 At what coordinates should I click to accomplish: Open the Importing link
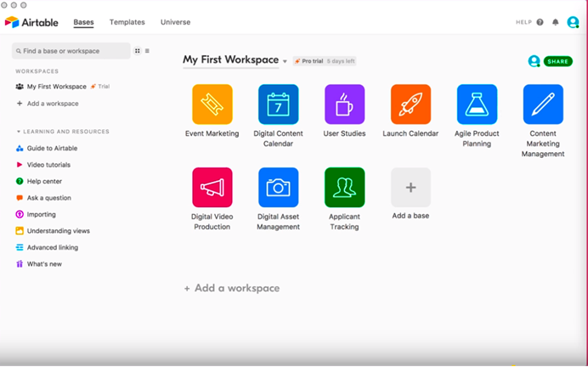(42, 214)
